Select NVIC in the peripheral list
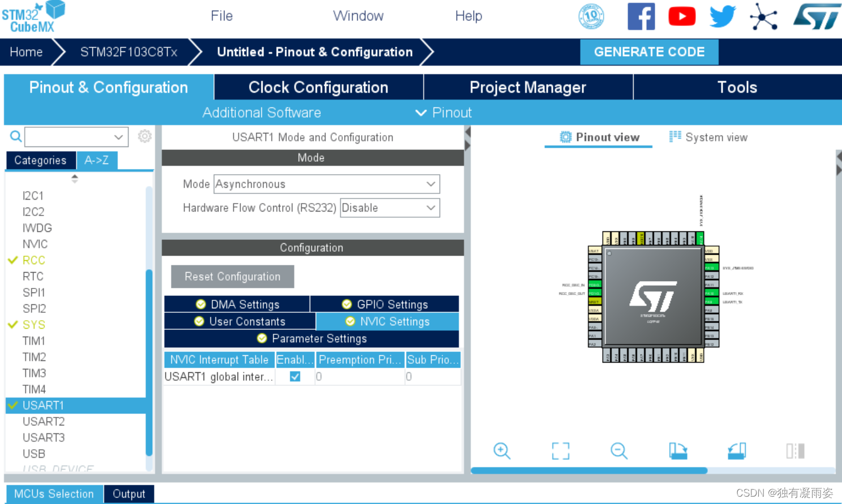Screen dimensions: 842x504 point(35,244)
